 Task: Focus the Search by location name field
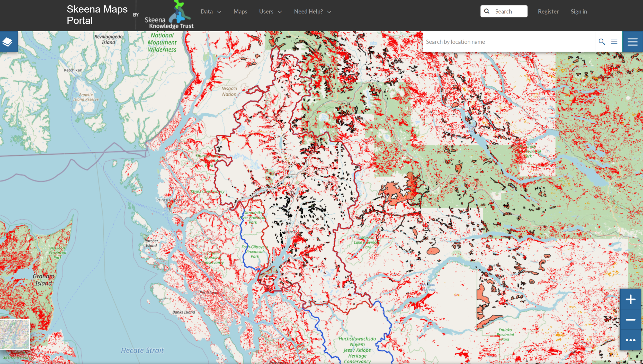click(508, 42)
